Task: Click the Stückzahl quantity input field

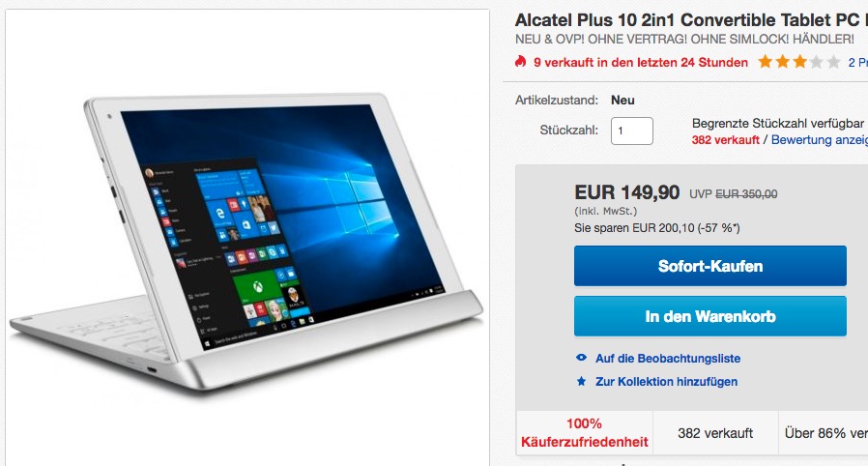Action: coord(631,131)
